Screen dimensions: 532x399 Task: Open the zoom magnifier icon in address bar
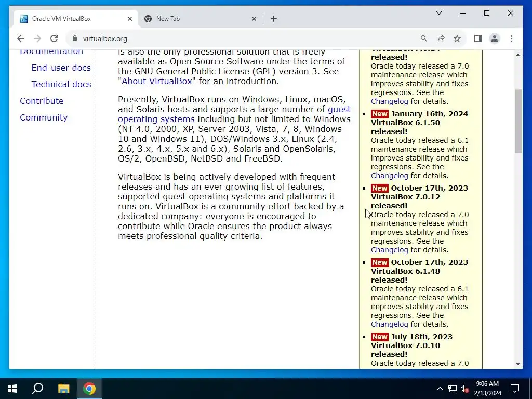pos(424,38)
